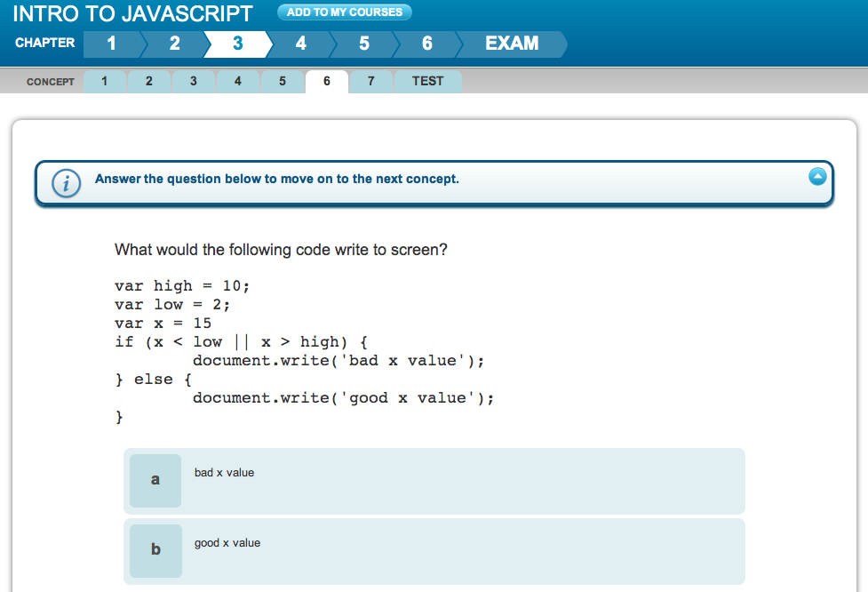This screenshot has height=592, width=868.
Task: Open concept tab 1
Action: pos(105,82)
